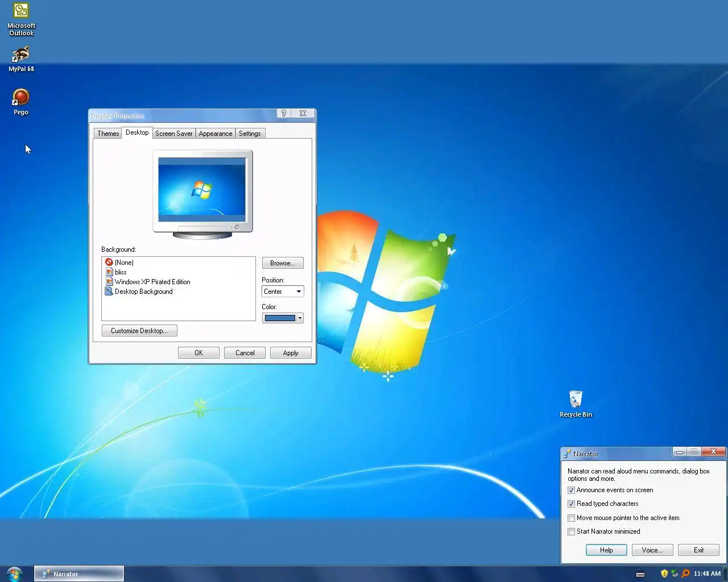Confirm with the OK button

[x=198, y=353]
